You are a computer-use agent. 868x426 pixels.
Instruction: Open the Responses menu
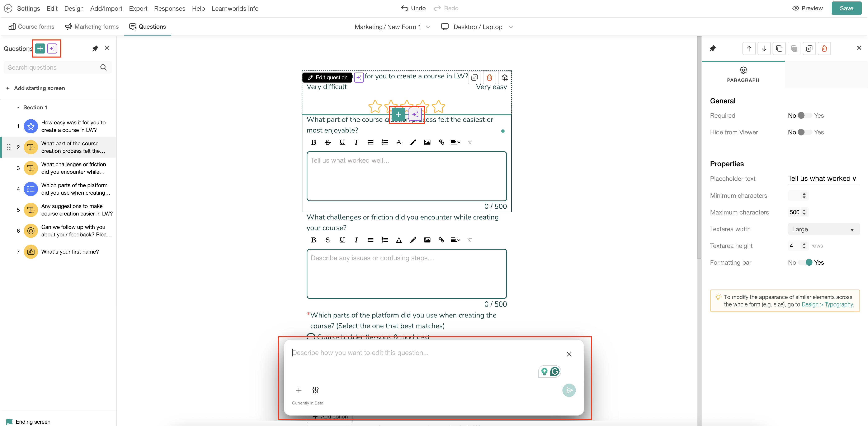click(170, 8)
